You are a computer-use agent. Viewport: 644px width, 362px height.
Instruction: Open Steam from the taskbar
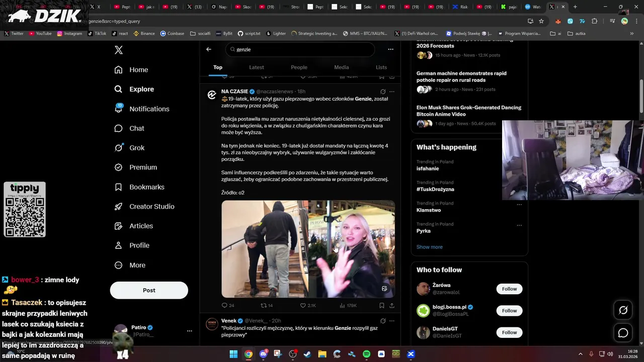coord(307,354)
